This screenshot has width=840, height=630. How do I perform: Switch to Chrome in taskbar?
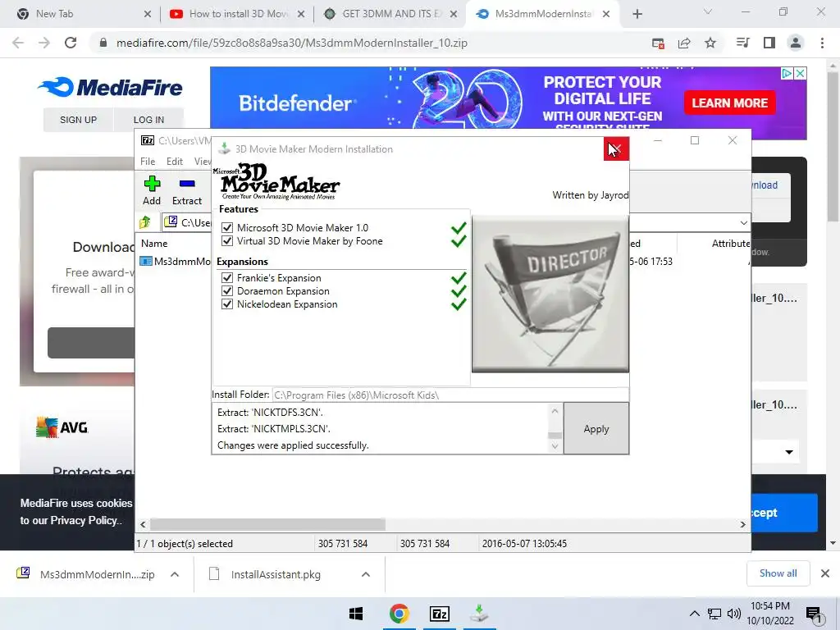[x=399, y=614]
